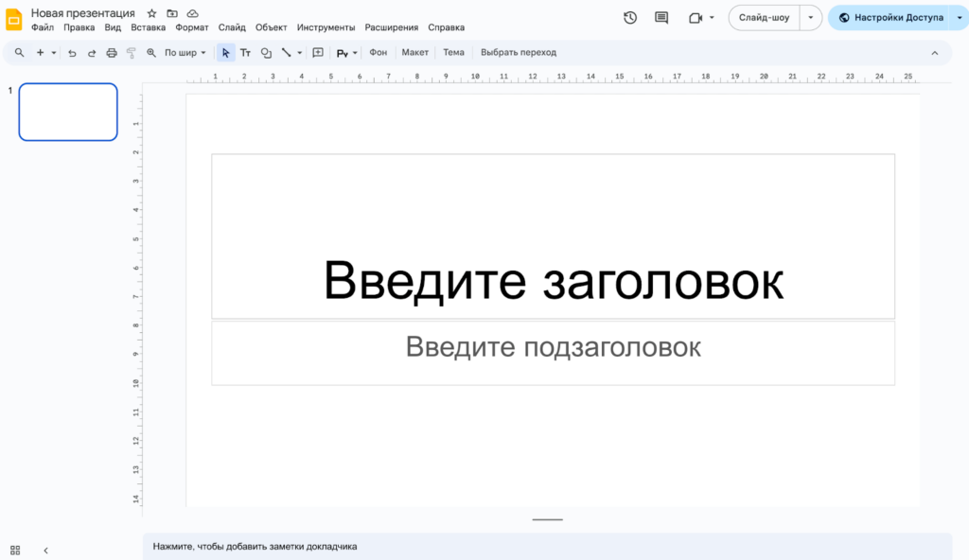Click the speaker notes field
The image size is (969, 560).
379,546
